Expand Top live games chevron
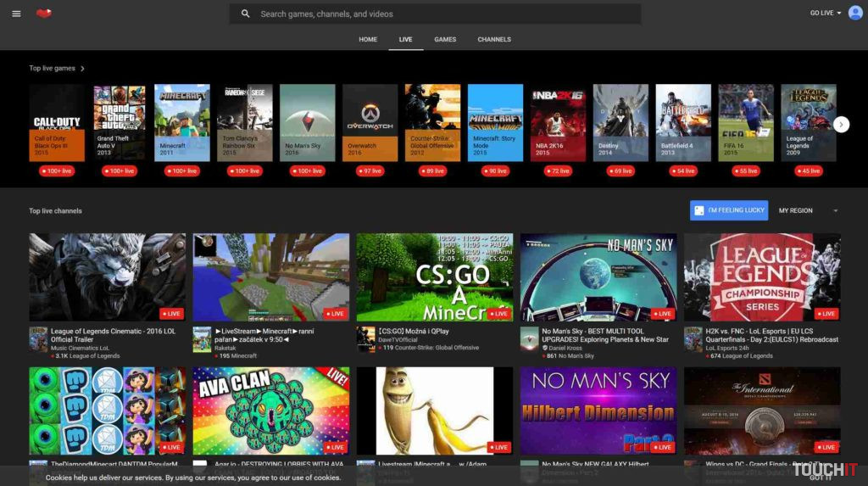The height and width of the screenshot is (486, 868). 82,69
